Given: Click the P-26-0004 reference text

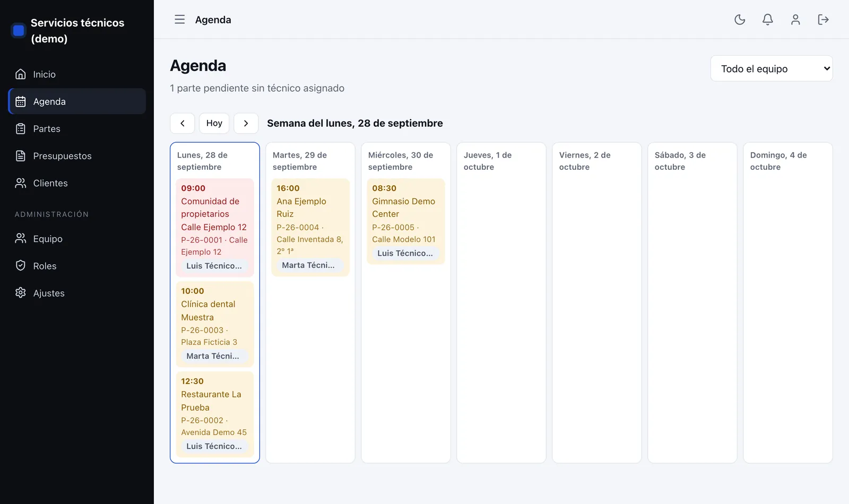Looking at the screenshot, I should [298, 227].
